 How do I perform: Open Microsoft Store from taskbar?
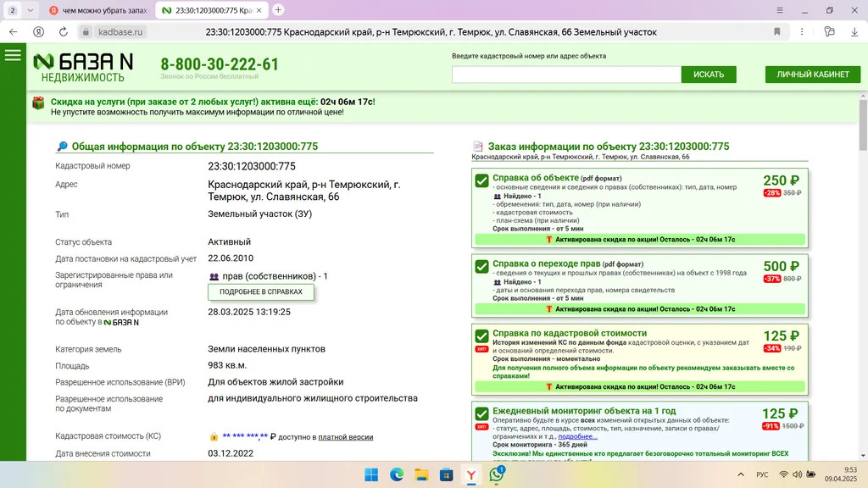point(446,474)
